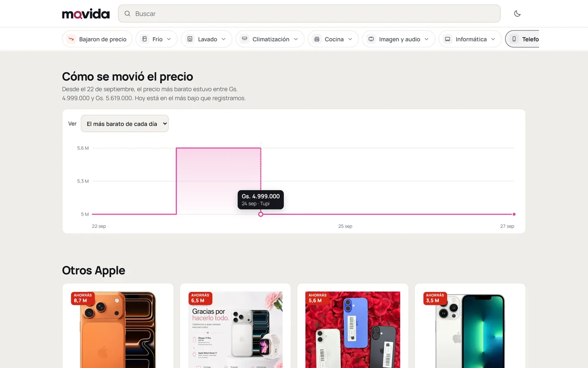Click the Telefonía phone icon

(x=514, y=39)
